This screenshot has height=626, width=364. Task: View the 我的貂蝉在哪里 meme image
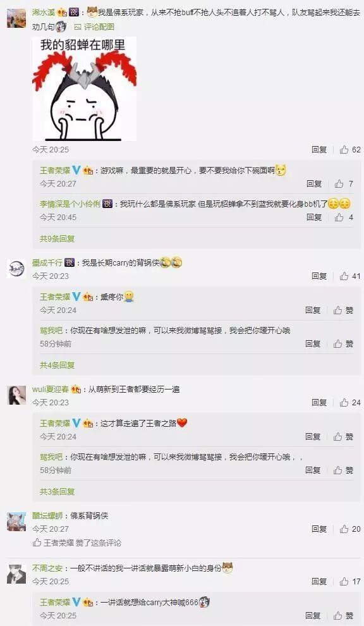coord(84,89)
